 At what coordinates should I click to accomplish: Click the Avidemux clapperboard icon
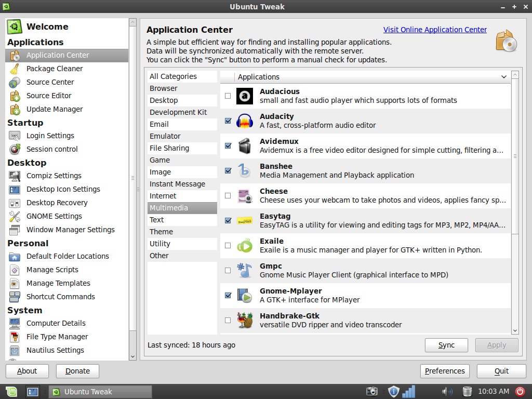pyautogui.click(x=245, y=145)
